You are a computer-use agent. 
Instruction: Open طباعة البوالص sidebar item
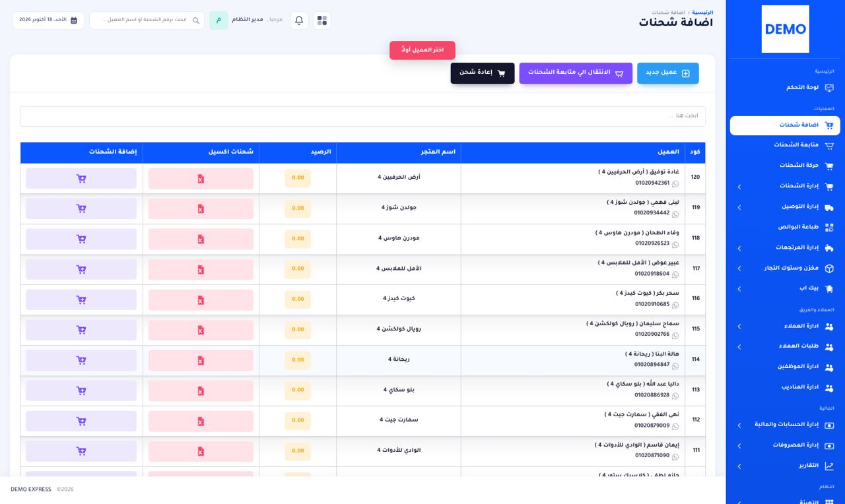(785, 227)
